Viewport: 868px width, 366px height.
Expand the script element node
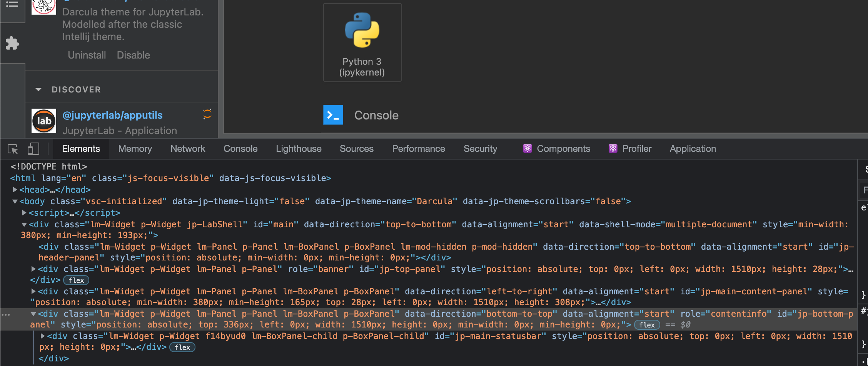[24, 213]
